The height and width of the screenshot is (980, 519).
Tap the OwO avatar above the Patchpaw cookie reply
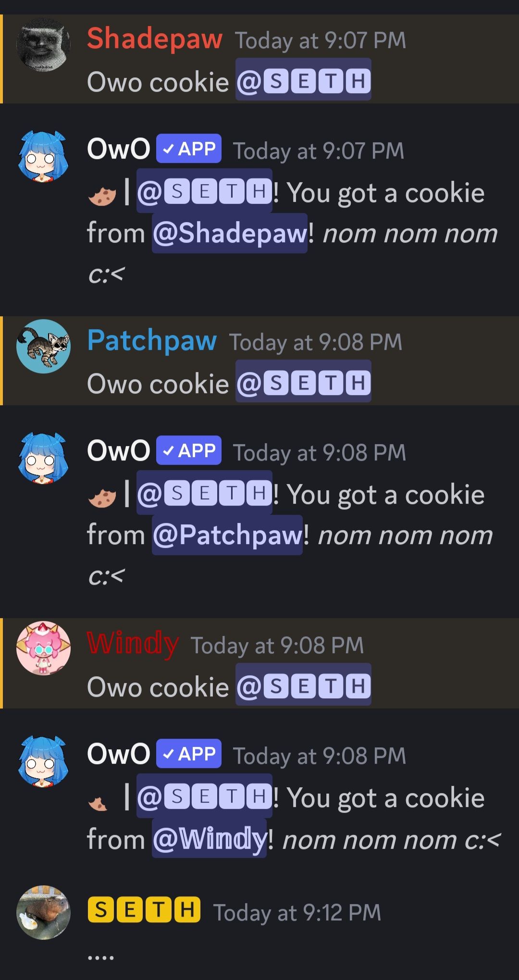(43, 458)
